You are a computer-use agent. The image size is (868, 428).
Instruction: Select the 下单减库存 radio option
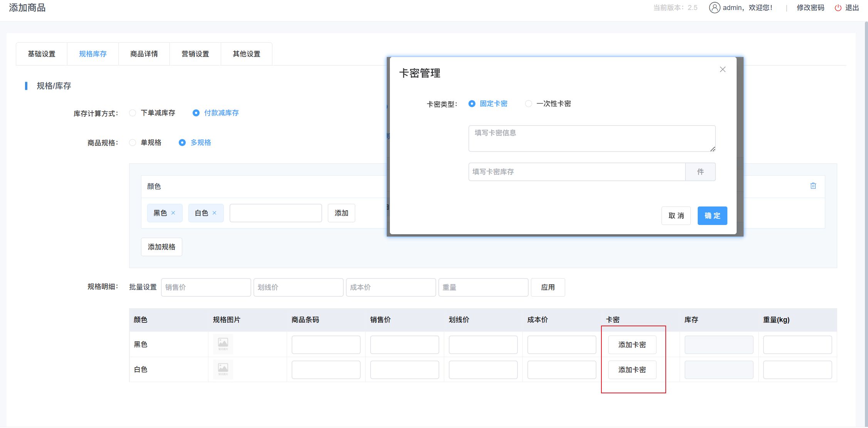point(133,113)
